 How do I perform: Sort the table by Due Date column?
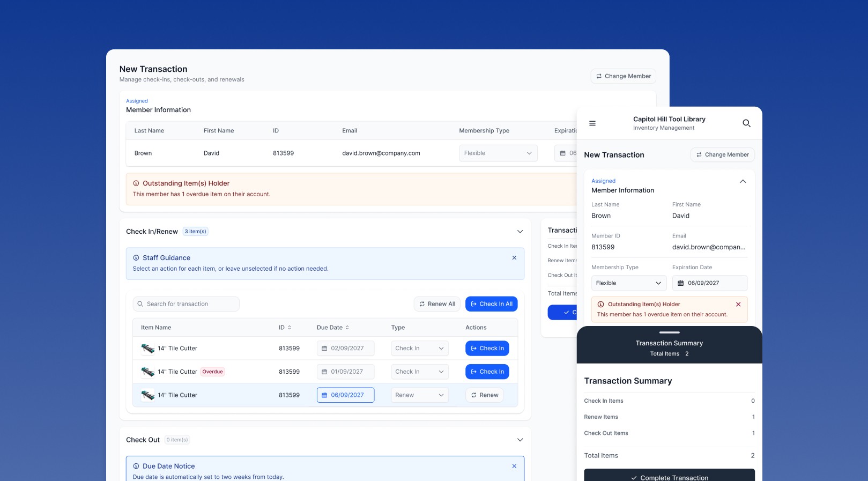pyautogui.click(x=347, y=328)
